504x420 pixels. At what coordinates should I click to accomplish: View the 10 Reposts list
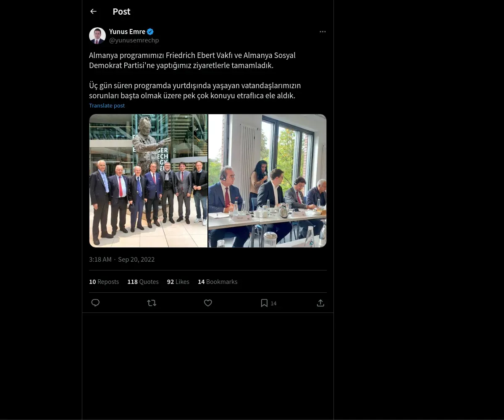(x=104, y=282)
